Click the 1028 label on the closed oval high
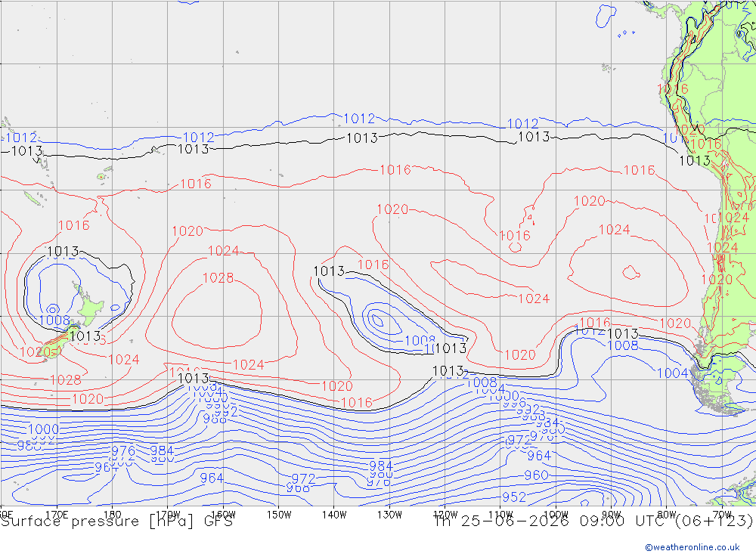The image size is (756, 554). pos(218,278)
